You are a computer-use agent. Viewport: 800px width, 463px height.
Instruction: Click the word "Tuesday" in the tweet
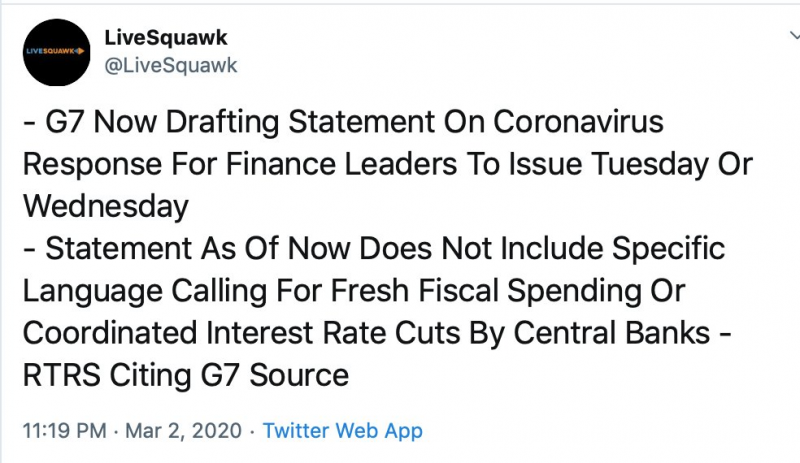tap(650, 164)
